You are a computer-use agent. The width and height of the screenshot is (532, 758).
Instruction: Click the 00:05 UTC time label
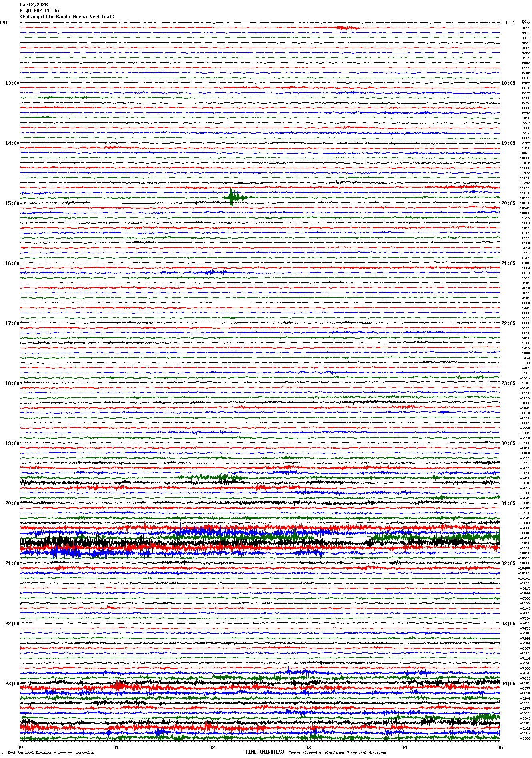[x=508, y=443]
